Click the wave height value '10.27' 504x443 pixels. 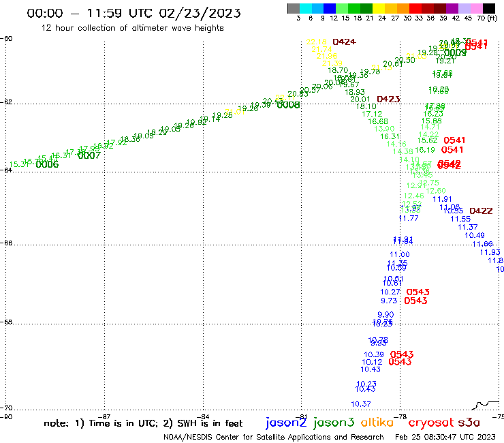390,292
